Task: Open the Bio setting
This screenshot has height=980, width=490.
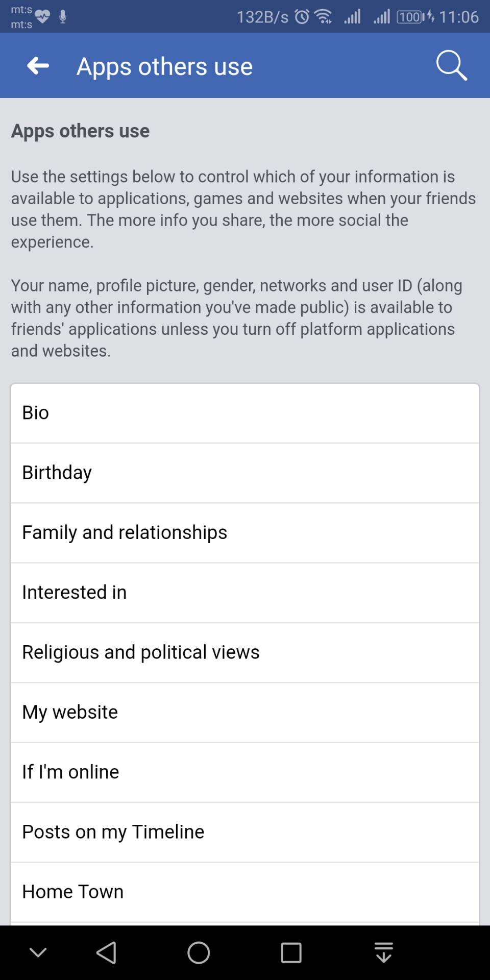Action: [x=245, y=413]
